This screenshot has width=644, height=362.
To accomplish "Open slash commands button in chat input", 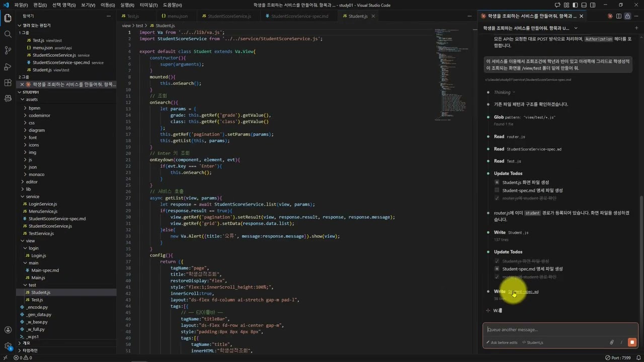I will [x=621, y=342].
